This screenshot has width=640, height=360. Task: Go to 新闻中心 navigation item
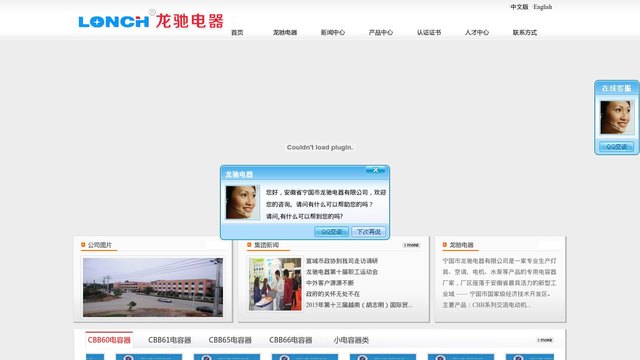tap(333, 33)
